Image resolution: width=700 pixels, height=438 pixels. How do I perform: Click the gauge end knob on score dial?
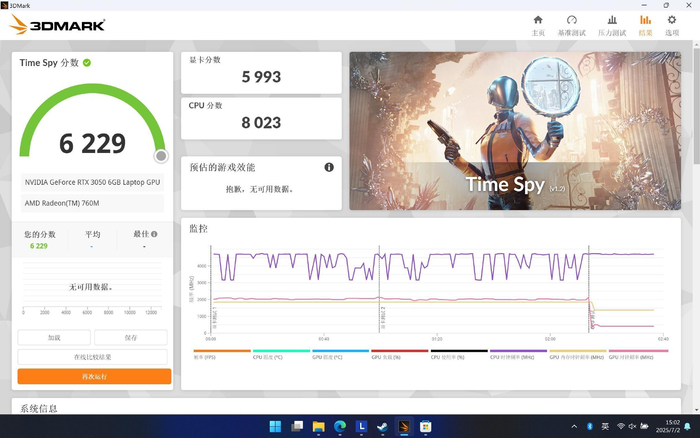point(161,156)
